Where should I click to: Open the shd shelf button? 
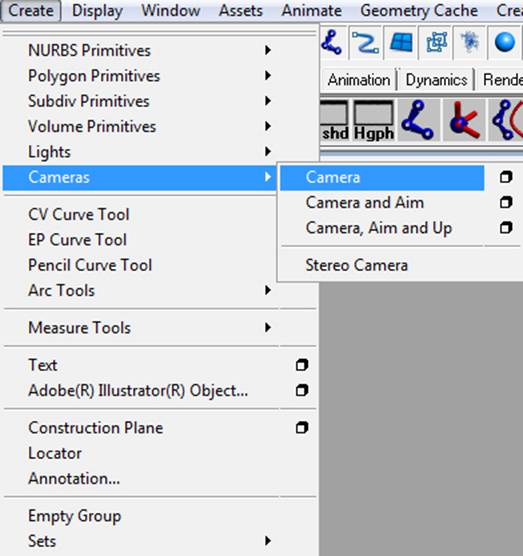coord(334,121)
